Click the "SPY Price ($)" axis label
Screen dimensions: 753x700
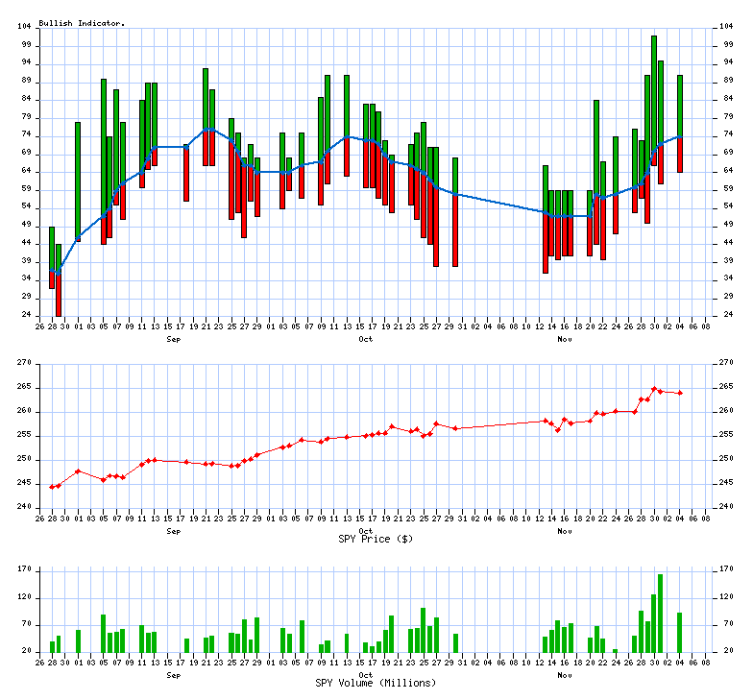[376, 539]
